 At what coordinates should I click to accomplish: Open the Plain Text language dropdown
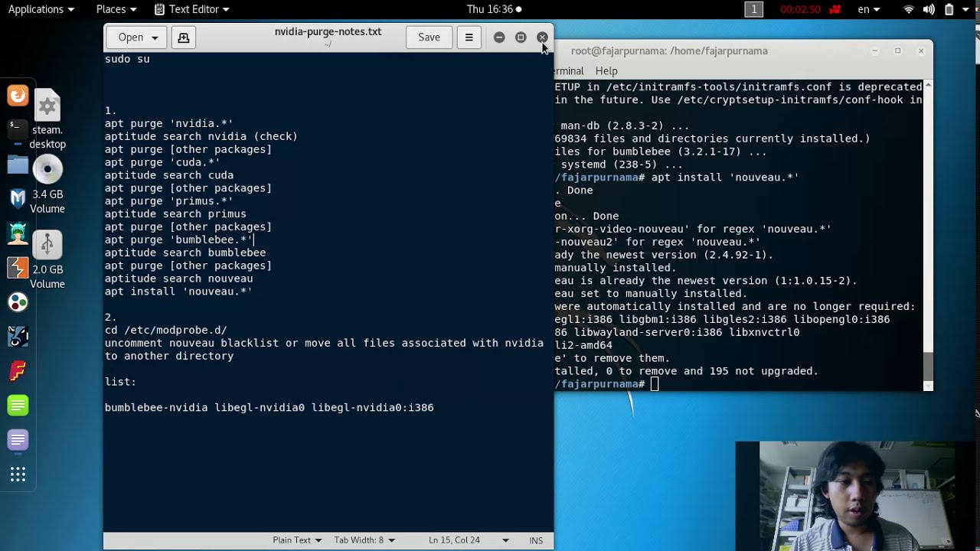297,540
